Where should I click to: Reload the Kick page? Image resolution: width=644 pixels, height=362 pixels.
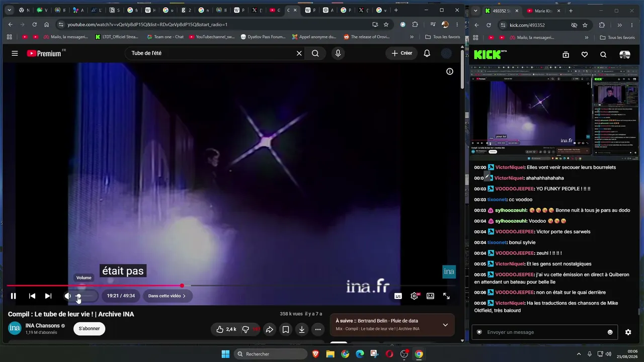[x=489, y=25]
